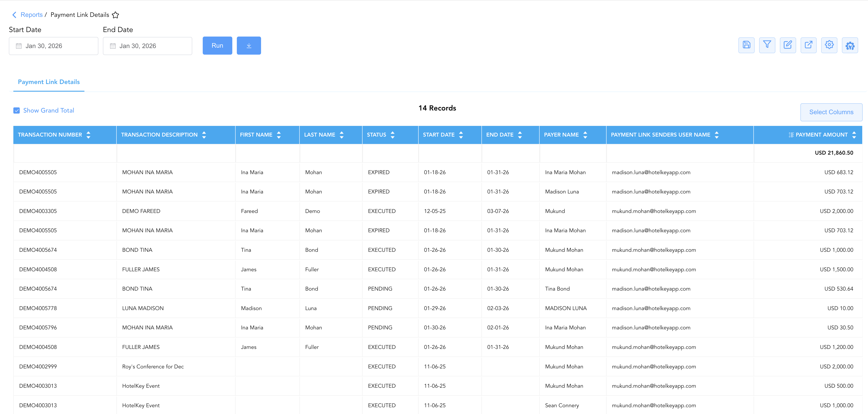The image size is (868, 414).
Task: Uncheck Show Grand Total checkbox
Action: pos(16,110)
